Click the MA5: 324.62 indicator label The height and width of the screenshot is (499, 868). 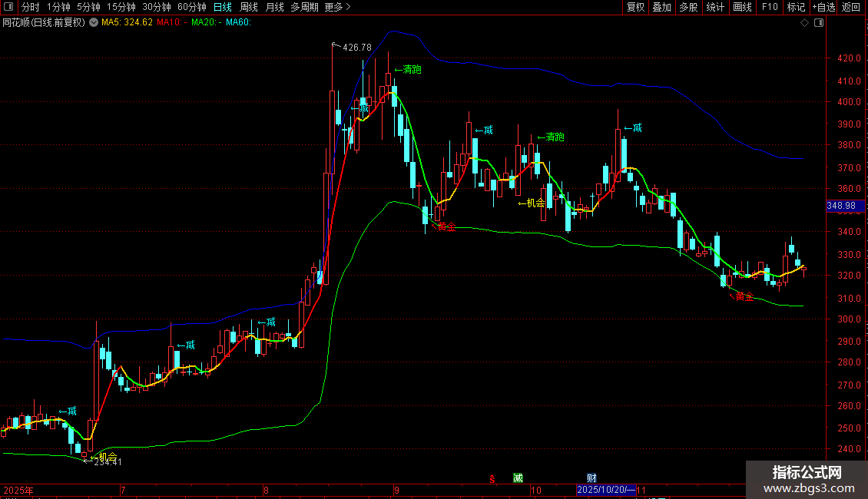(x=127, y=23)
